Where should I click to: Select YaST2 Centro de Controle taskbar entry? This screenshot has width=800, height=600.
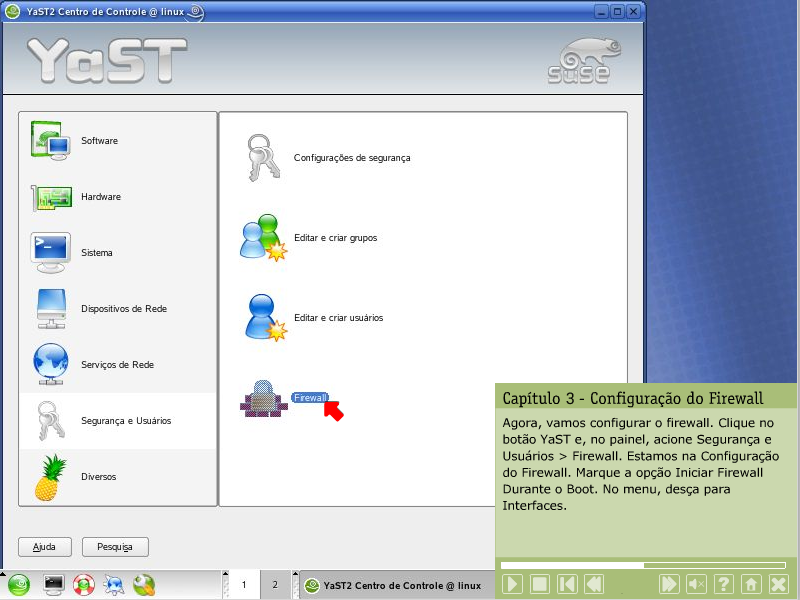(394, 585)
